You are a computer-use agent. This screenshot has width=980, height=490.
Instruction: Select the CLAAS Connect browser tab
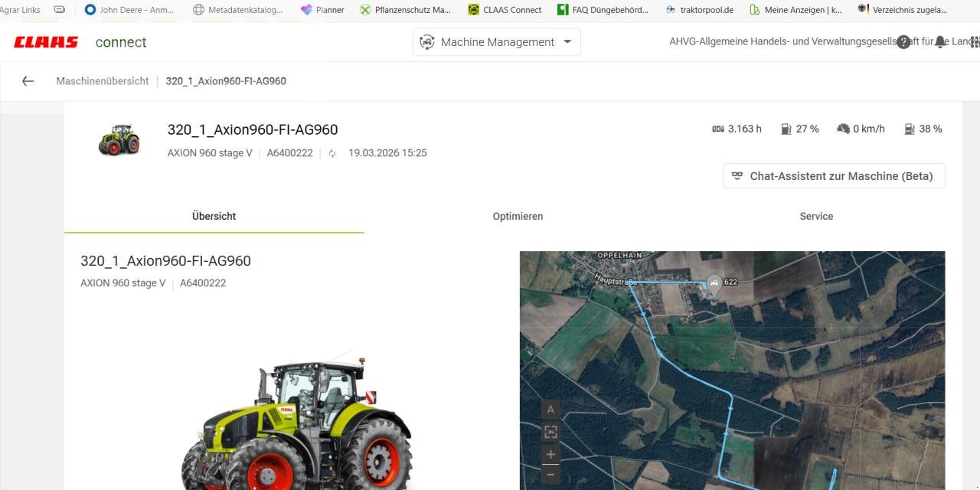click(x=504, y=9)
